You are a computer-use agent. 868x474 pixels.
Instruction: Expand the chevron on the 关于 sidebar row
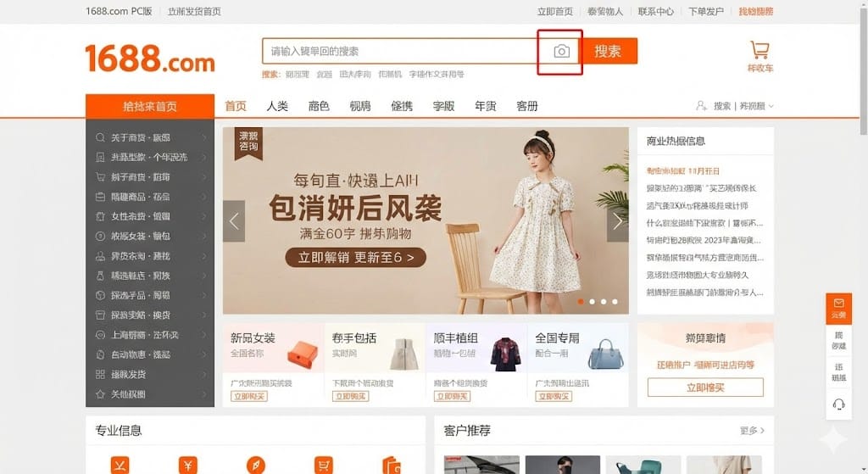click(204, 137)
